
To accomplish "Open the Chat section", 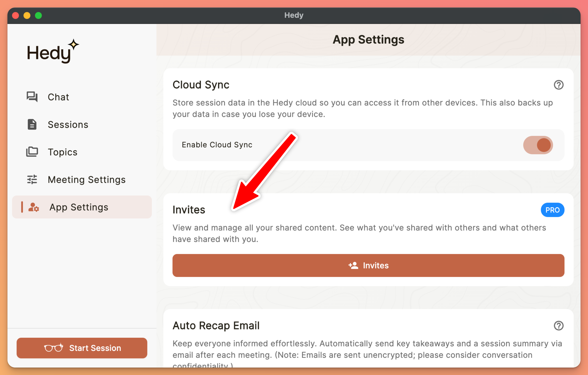I will coord(58,97).
